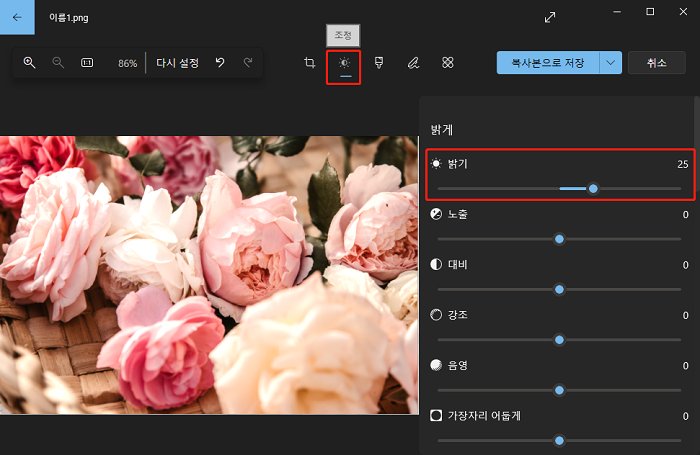
Task: Click the 취소 cancel button
Action: point(657,63)
